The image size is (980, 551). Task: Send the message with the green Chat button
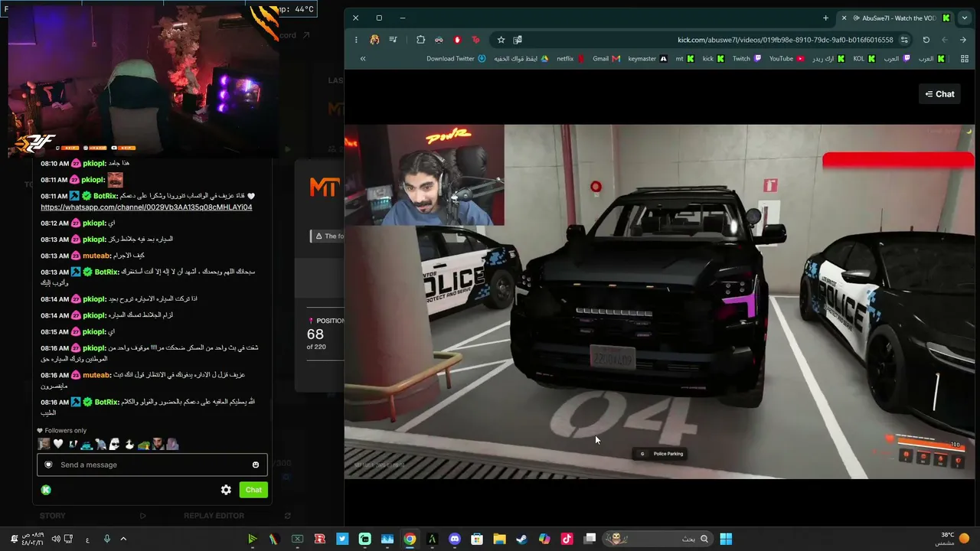(253, 490)
